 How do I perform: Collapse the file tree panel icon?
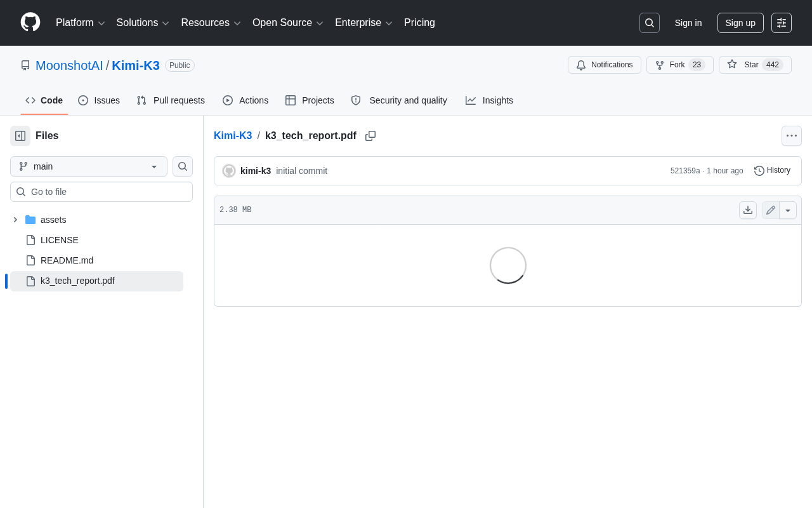coord(20,136)
